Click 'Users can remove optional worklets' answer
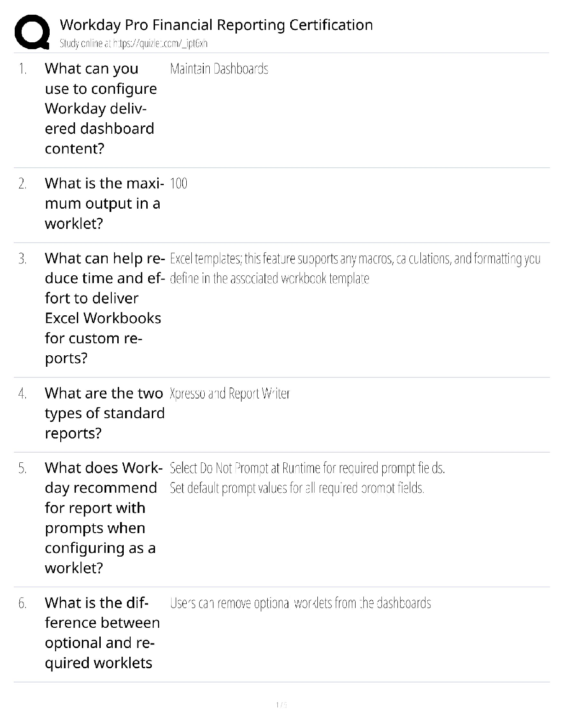 [x=300, y=603]
